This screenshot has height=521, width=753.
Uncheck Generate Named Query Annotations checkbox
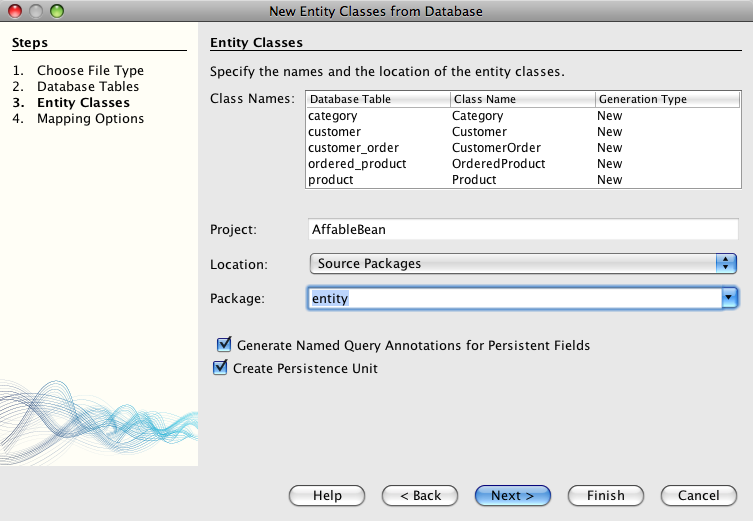(x=224, y=345)
